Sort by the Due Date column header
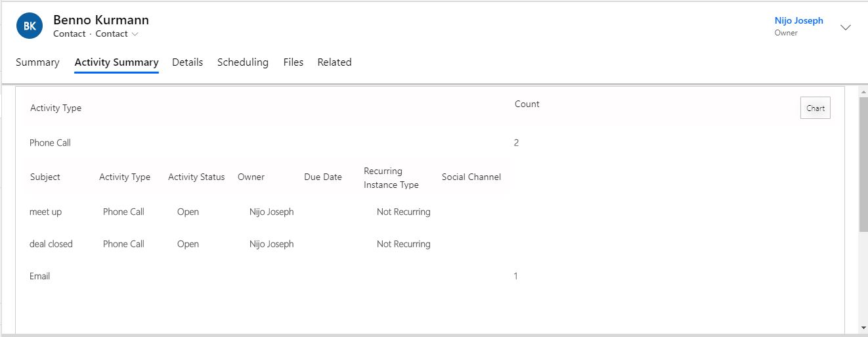This screenshot has height=337, width=868. [322, 177]
